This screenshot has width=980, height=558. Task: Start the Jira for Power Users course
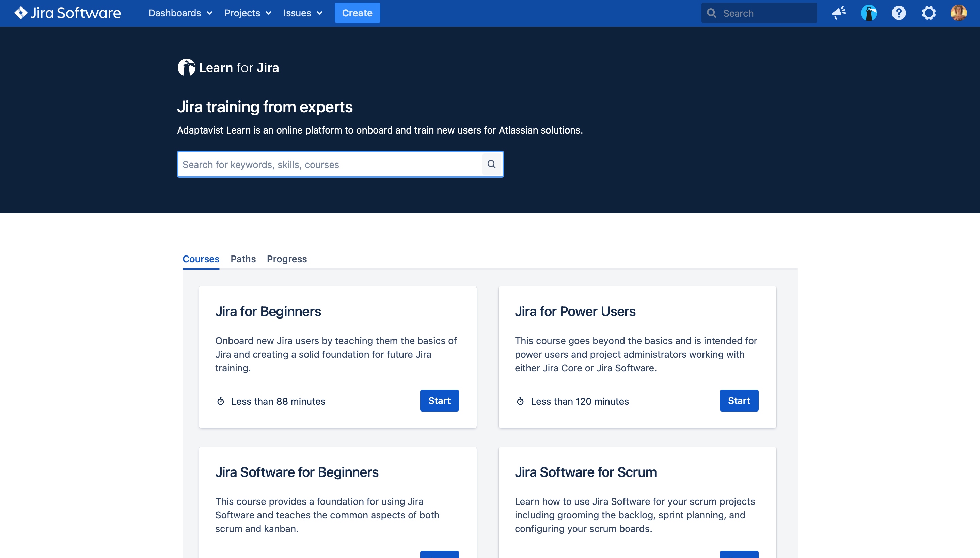(x=739, y=401)
